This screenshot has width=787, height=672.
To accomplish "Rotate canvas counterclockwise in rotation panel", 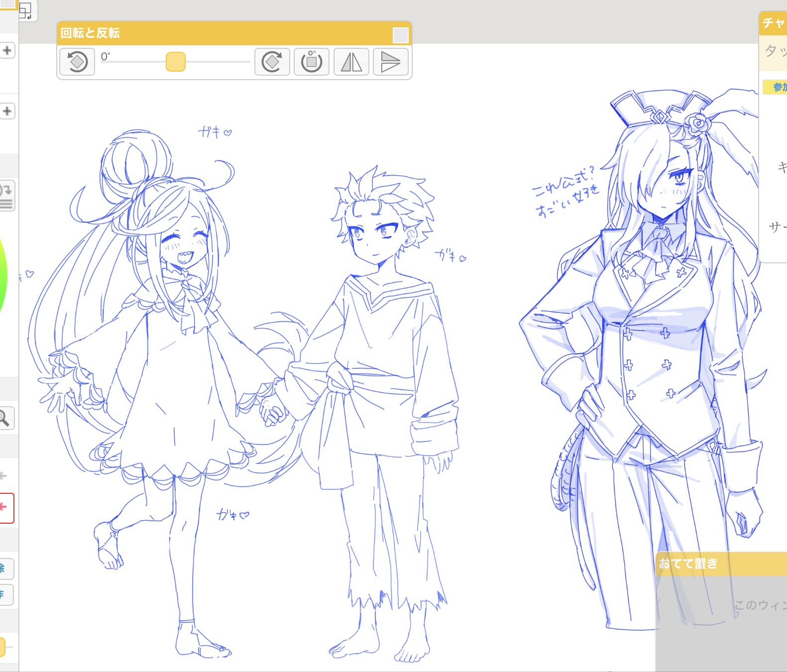I will (x=77, y=62).
